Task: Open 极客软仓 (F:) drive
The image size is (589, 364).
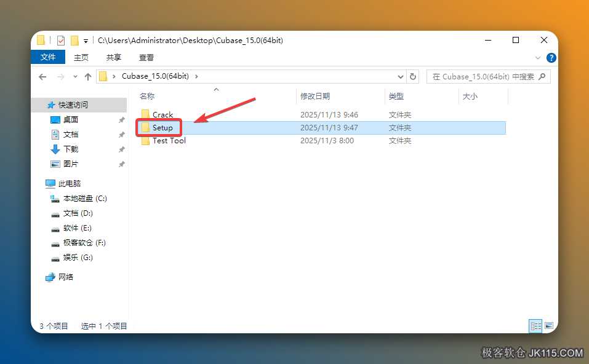Action: tap(84, 242)
